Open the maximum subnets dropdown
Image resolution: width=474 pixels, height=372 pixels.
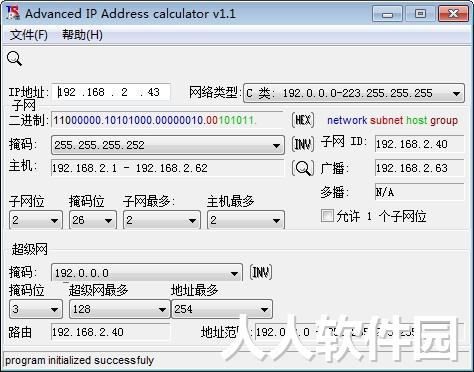coord(162,220)
